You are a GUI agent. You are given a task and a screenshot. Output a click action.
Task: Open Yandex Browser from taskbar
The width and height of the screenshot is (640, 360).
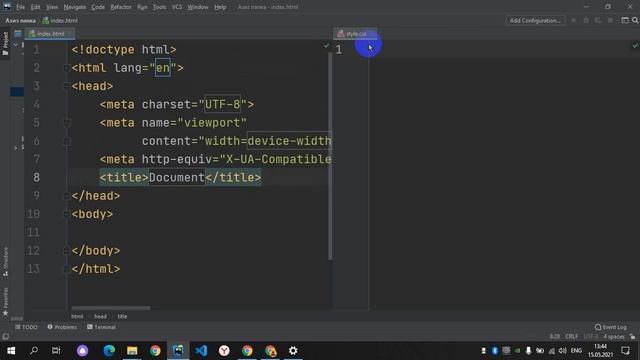224,351
